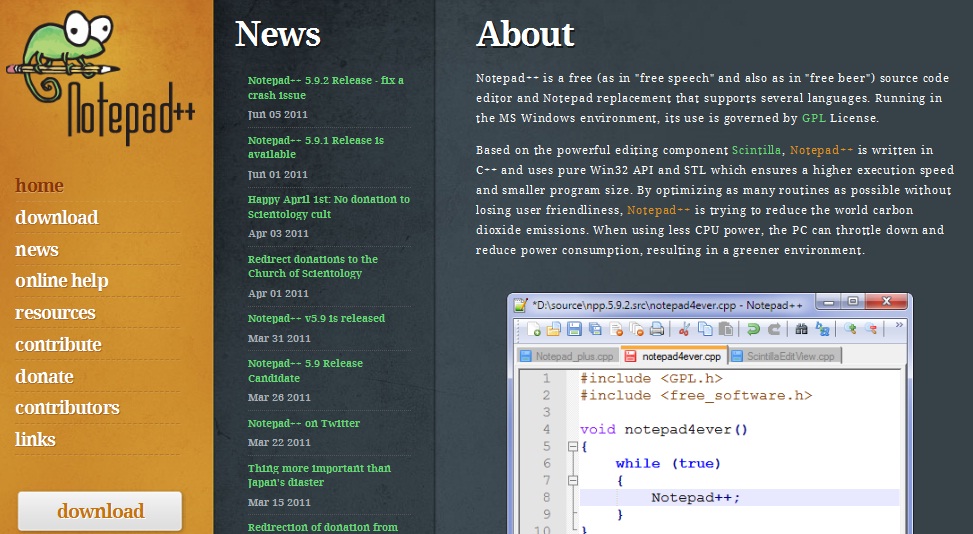Open online help in the sidebar
Viewport: 973px width, 534px height.
coord(62,281)
